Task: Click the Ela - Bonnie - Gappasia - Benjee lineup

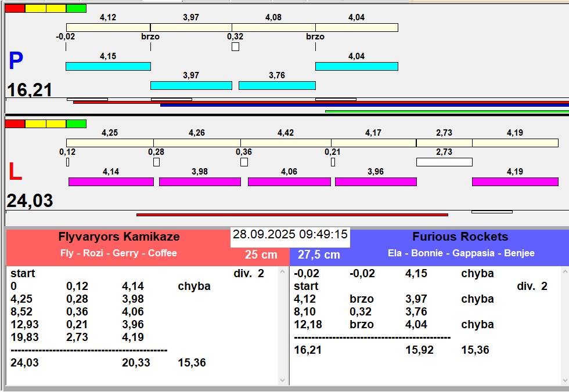Action: coord(461,253)
